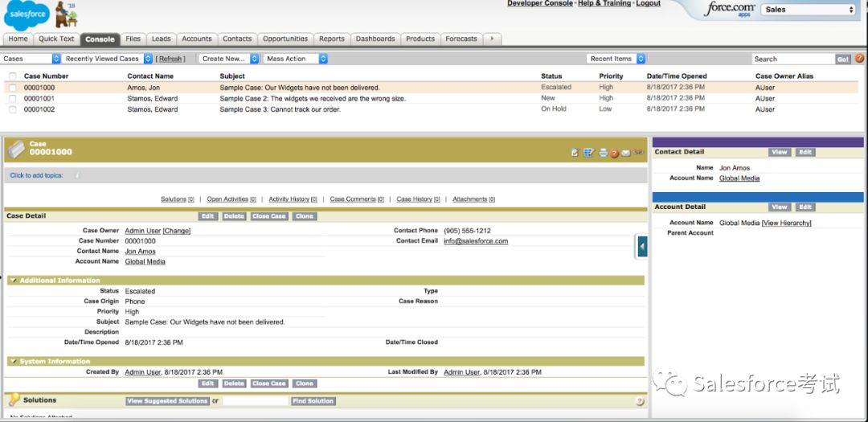Image resolution: width=868 pixels, height=422 pixels.
Task: Click the Refresh link
Action: (x=170, y=59)
